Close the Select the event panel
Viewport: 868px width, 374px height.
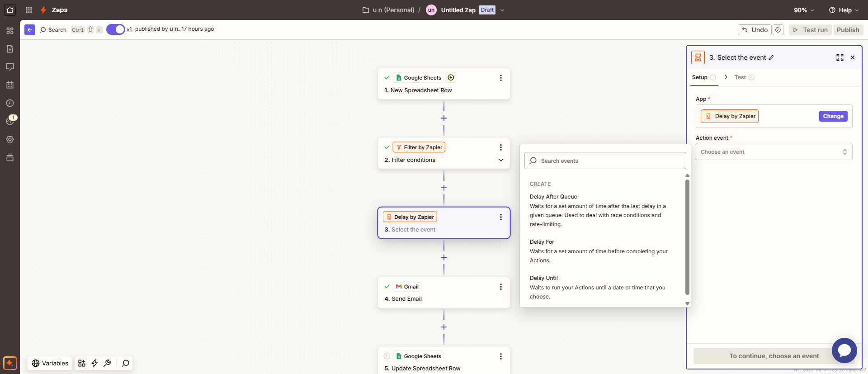click(853, 57)
